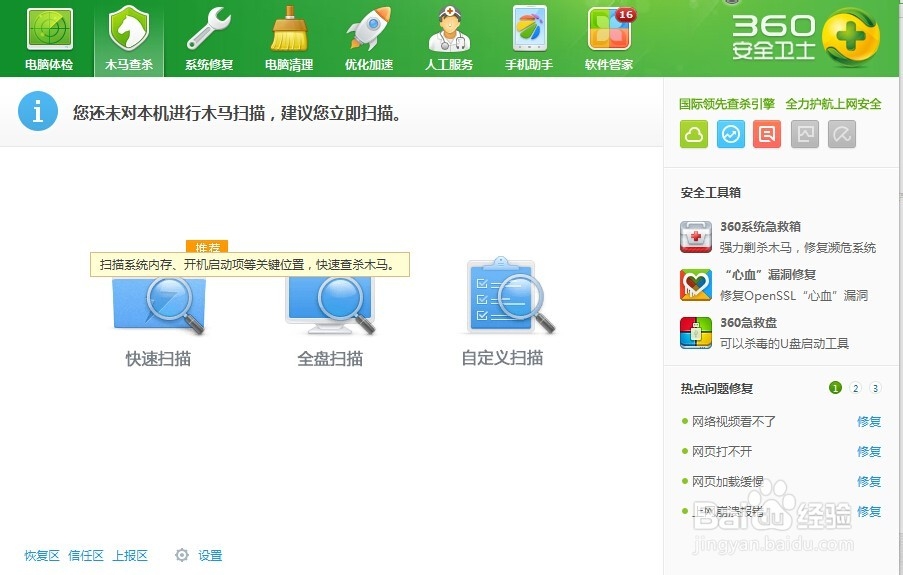Click the 自定义扫描 label
The height and width of the screenshot is (575, 903).
[502, 358]
